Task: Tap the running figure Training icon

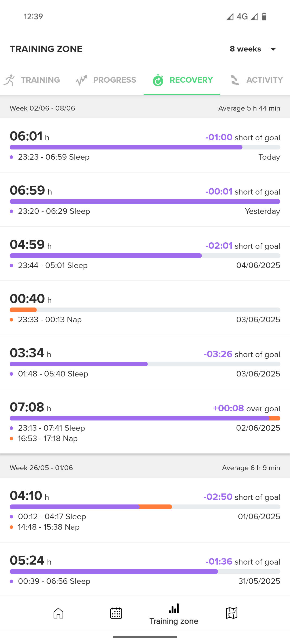Action: pos(9,80)
